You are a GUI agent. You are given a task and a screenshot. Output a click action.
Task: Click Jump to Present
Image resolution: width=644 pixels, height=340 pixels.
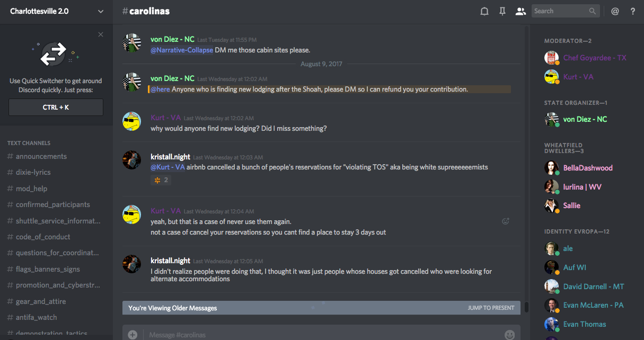click(x=491, y=308)
